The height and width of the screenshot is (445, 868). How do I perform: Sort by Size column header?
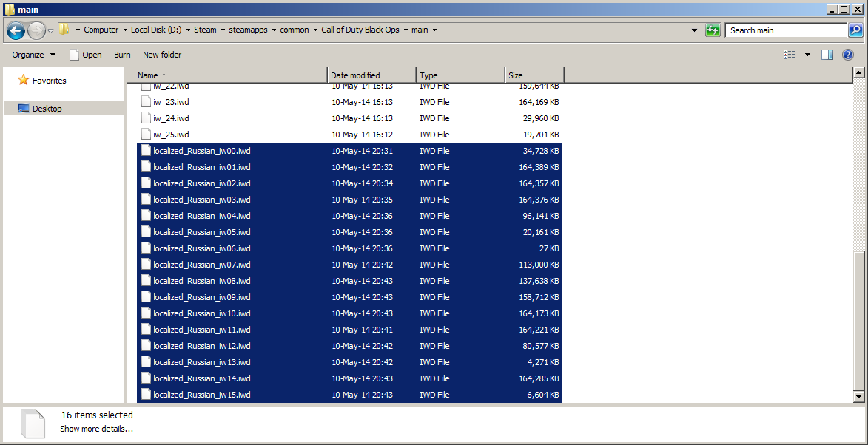click(534, 75)
